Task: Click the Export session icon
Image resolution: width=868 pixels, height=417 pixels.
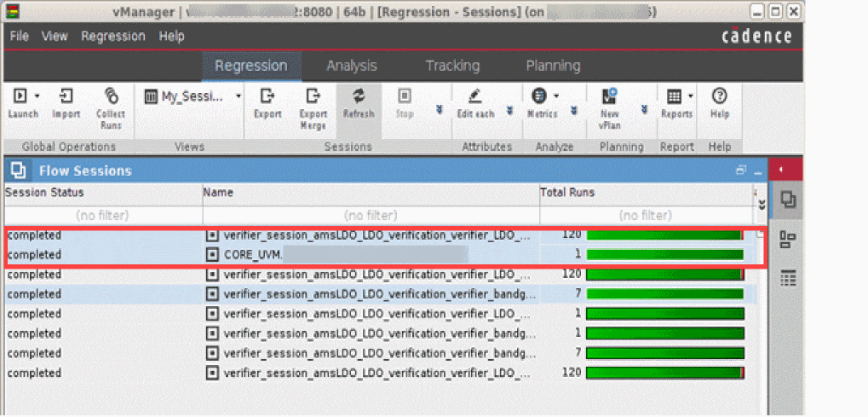Action: 268,96
